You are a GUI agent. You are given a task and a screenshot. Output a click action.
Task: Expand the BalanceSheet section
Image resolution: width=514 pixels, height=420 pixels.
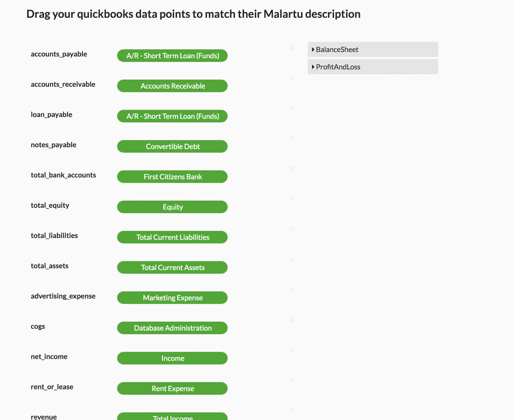click(373, 49)
